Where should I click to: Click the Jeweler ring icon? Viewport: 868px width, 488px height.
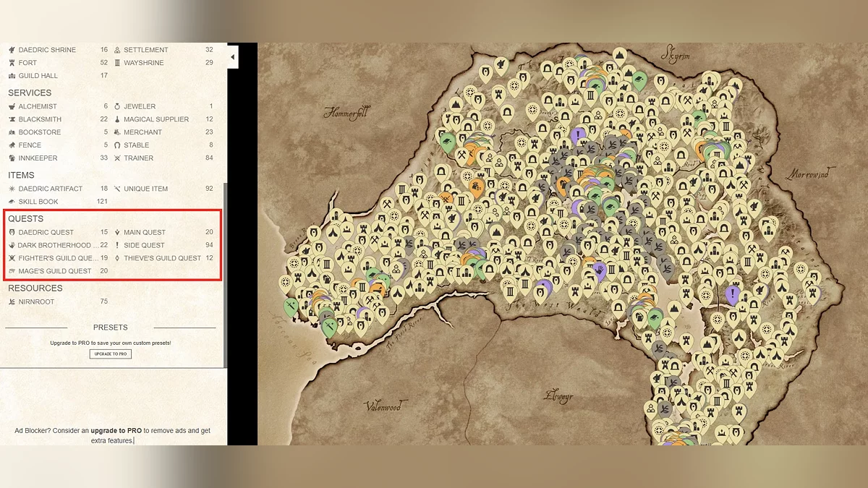point(117,106)
